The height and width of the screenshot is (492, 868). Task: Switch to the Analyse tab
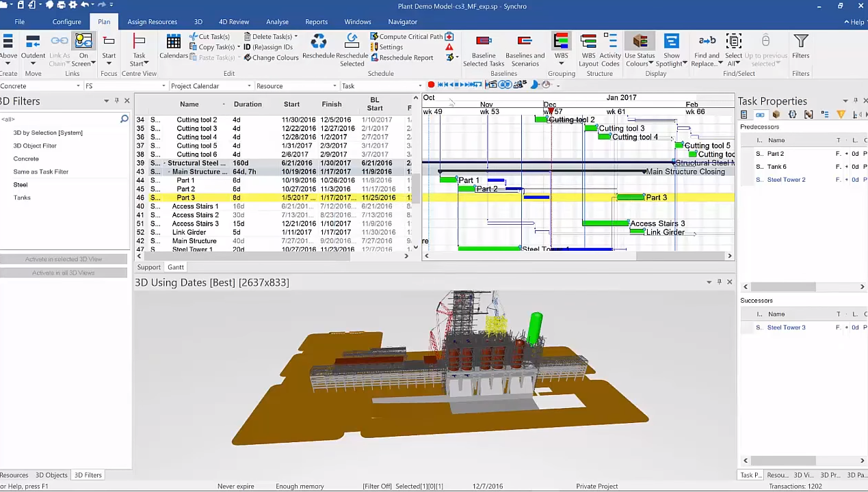[277, 22]
